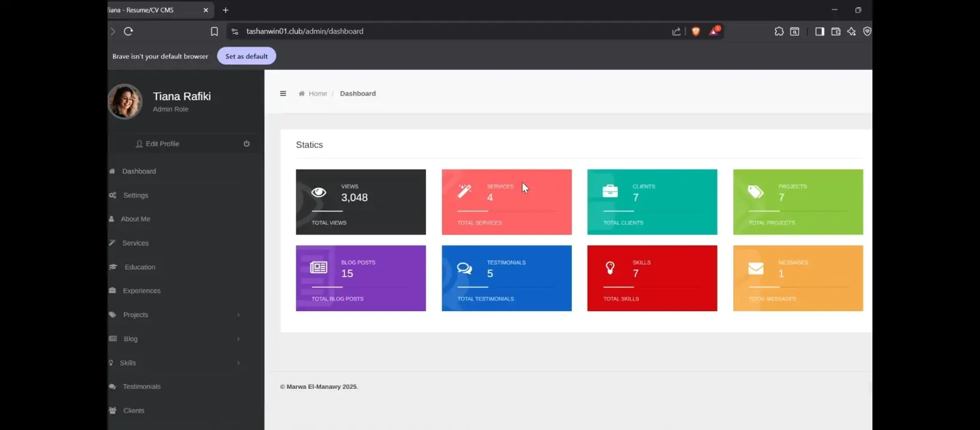Image resolution: width=980 pixels, height=430 pixels.
Task: Open About Me in the sidebar
Action: coord(136,219)
